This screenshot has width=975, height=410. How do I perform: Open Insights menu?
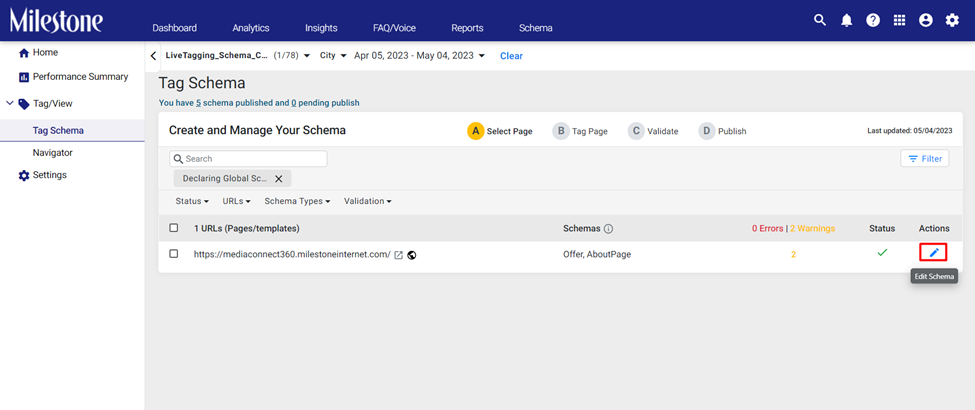(321, 28)
